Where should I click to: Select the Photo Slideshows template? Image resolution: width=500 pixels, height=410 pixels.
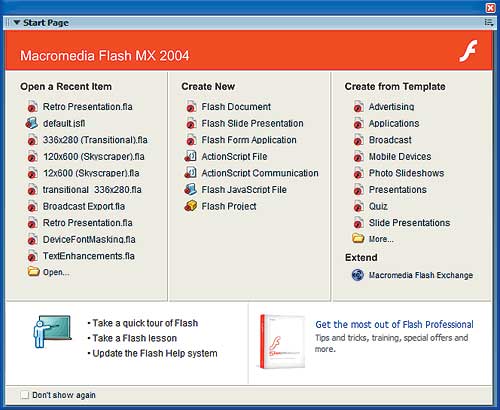pos(406,173)
